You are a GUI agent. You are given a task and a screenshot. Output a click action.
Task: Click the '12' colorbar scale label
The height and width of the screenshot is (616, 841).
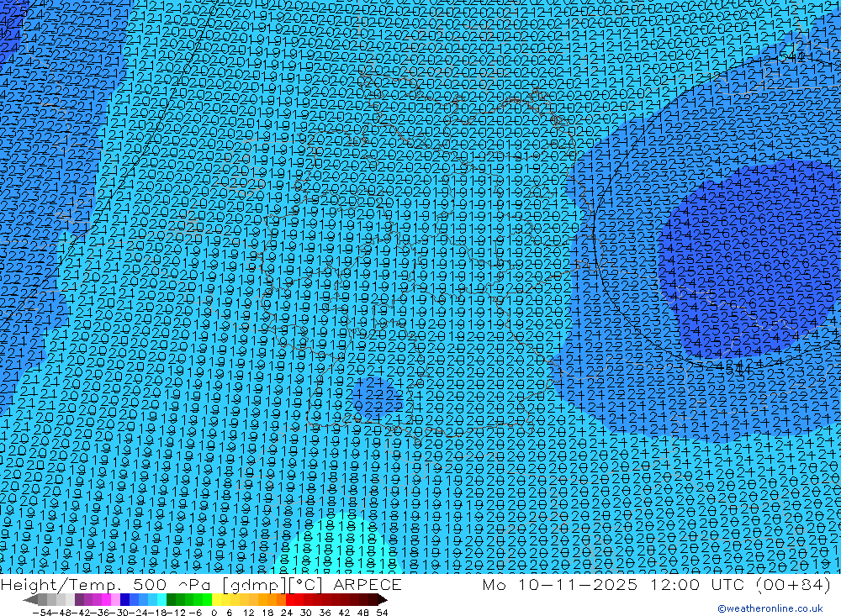(x=248, y=613)
